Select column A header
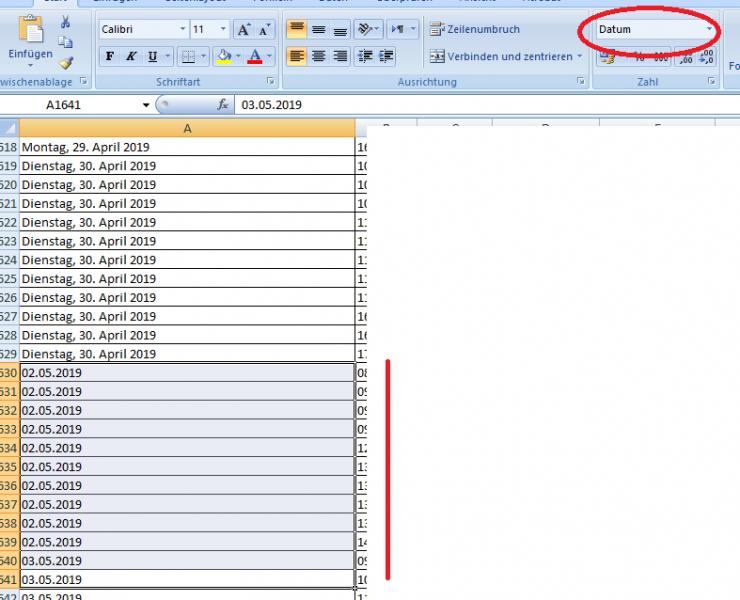Screen dimensions: 740x600 187,128
